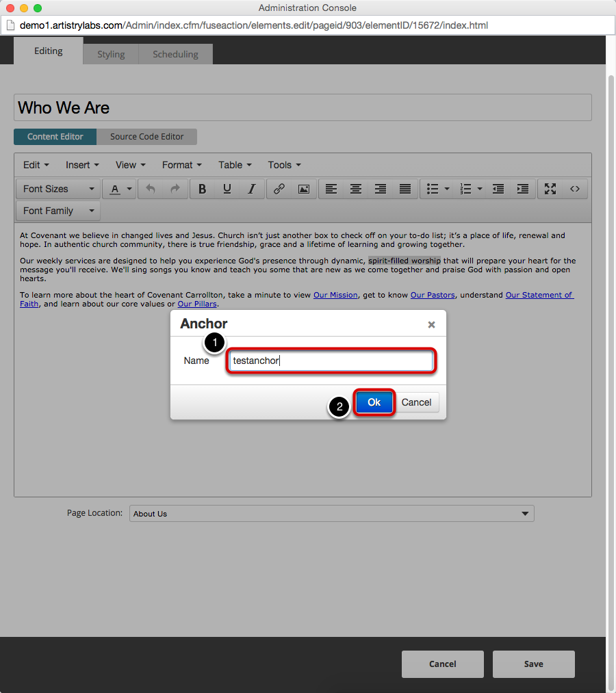616x693 pixels.
Task: Apply bullet list formatting
Action: [433, 189]
